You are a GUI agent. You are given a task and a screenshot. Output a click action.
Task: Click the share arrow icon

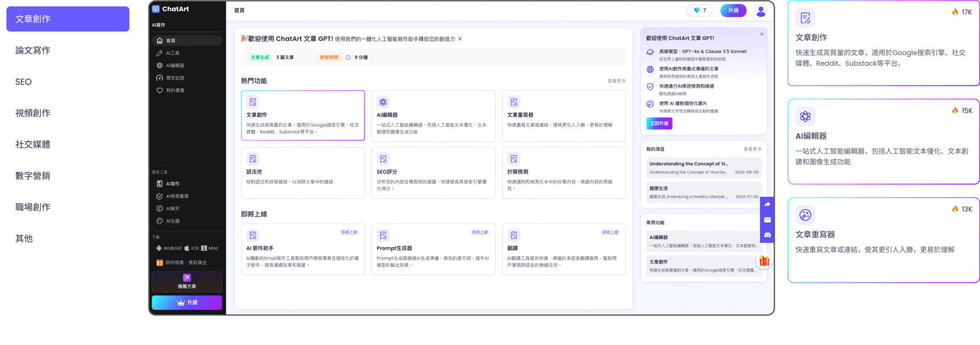click(767, 204)
